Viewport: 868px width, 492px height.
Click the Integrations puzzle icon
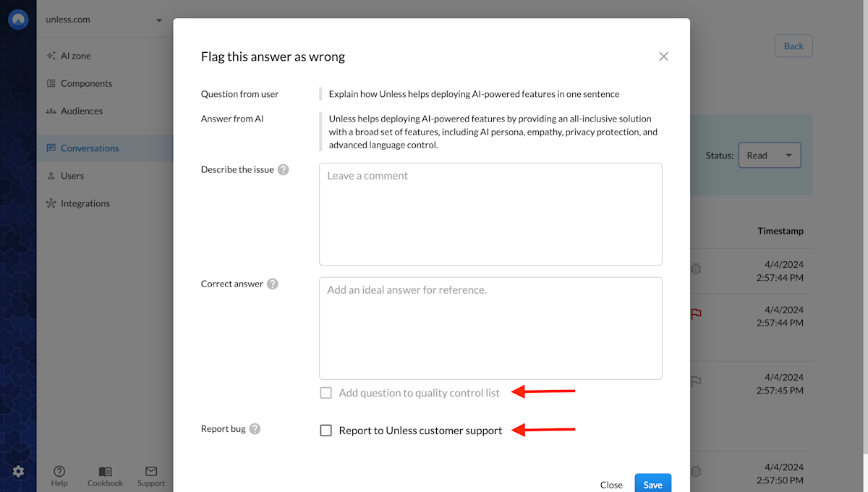coord(51,203)
